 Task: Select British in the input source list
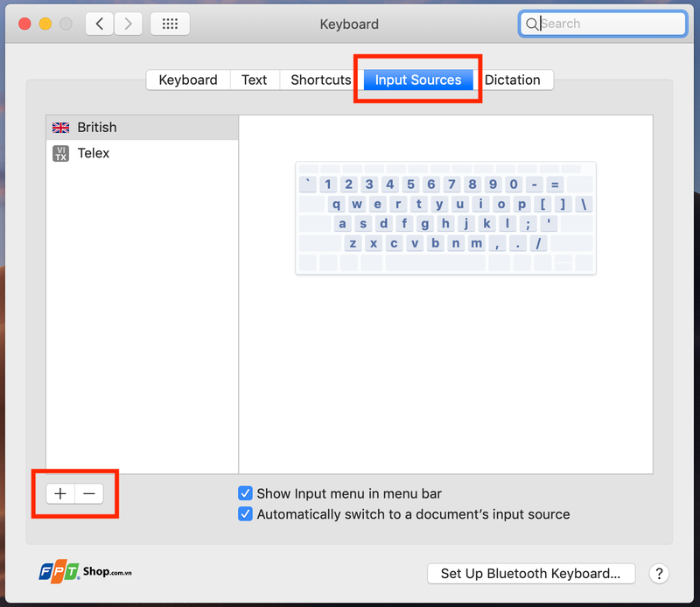click(x=142, y=128)
